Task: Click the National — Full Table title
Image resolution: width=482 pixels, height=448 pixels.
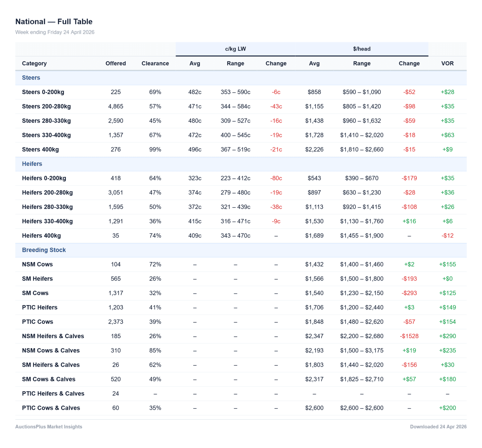Action: point(54,22)
